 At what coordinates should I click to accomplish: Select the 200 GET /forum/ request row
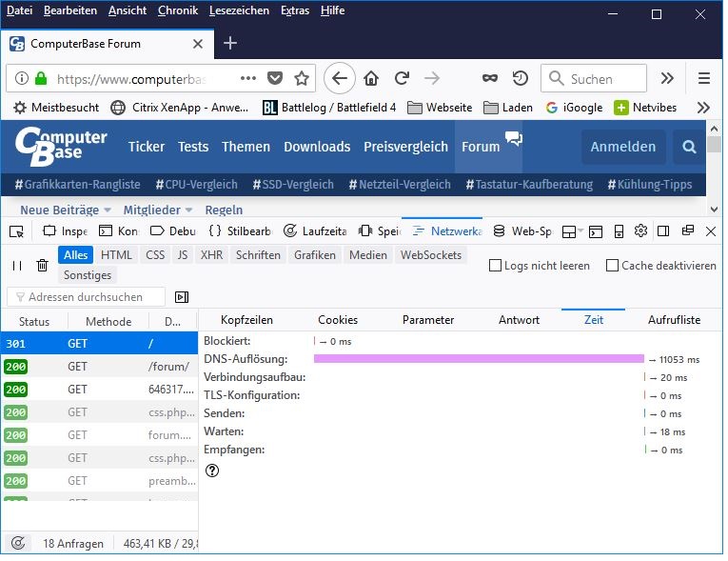pos(99,367)
